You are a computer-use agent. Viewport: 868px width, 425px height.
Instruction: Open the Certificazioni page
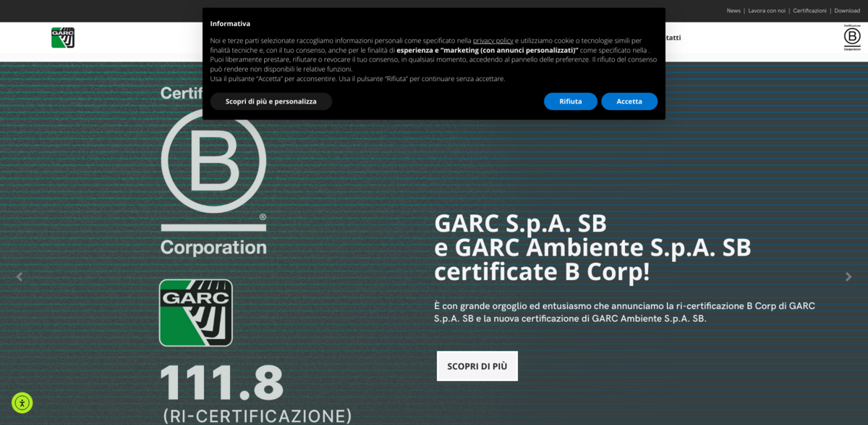810,10
